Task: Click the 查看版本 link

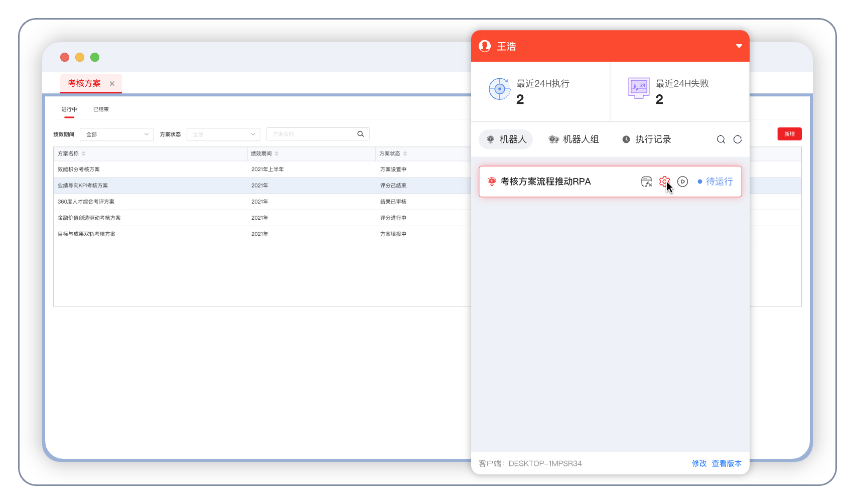Action: (727, 463)
